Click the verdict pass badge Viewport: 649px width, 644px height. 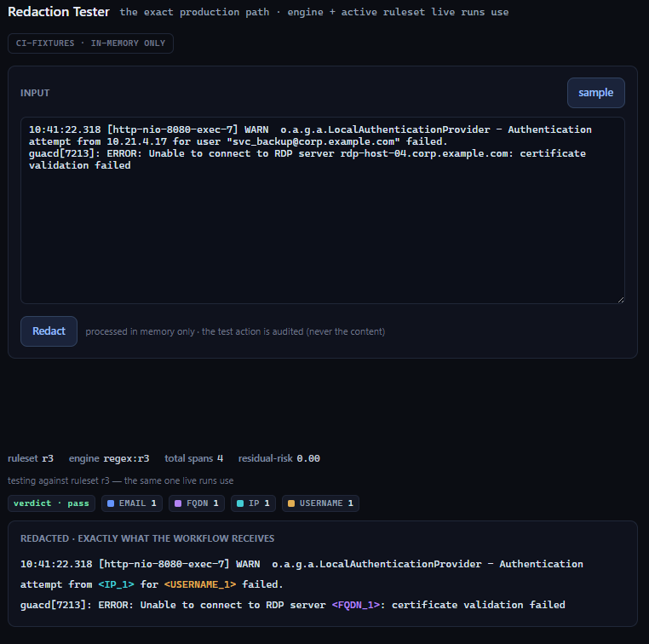(x=51, y=503)
